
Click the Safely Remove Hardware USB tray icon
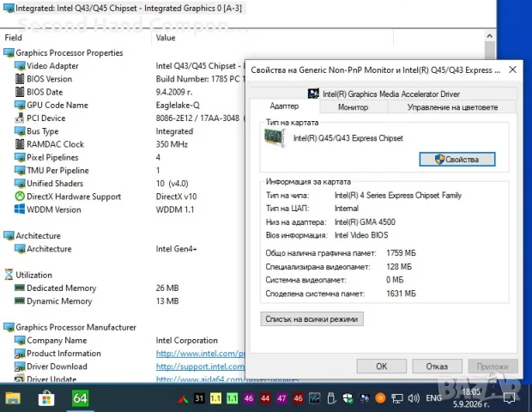click(x=331, y=398)
